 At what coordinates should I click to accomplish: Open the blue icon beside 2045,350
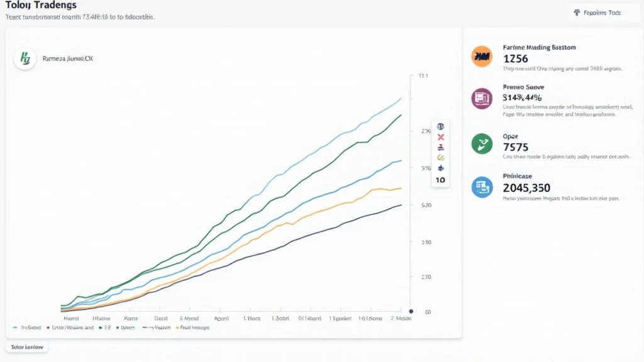(x=482, y=187)
